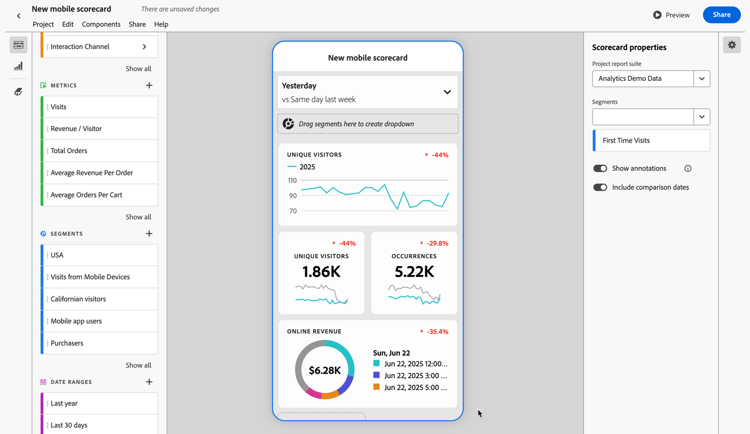
Task: Click the New mobile scorecard project title
Action: 71,9
